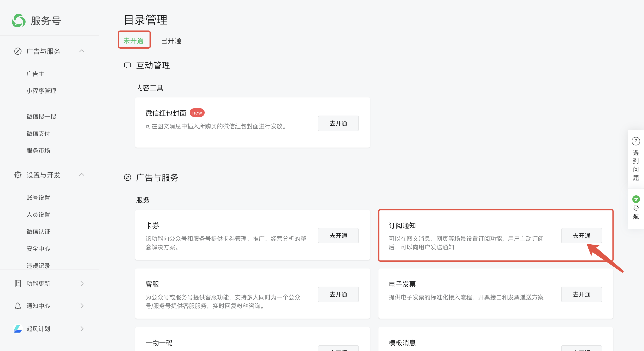Expand the 功能更新 chevron
Viewport: 644px width, 351px height.
[82, 283]
